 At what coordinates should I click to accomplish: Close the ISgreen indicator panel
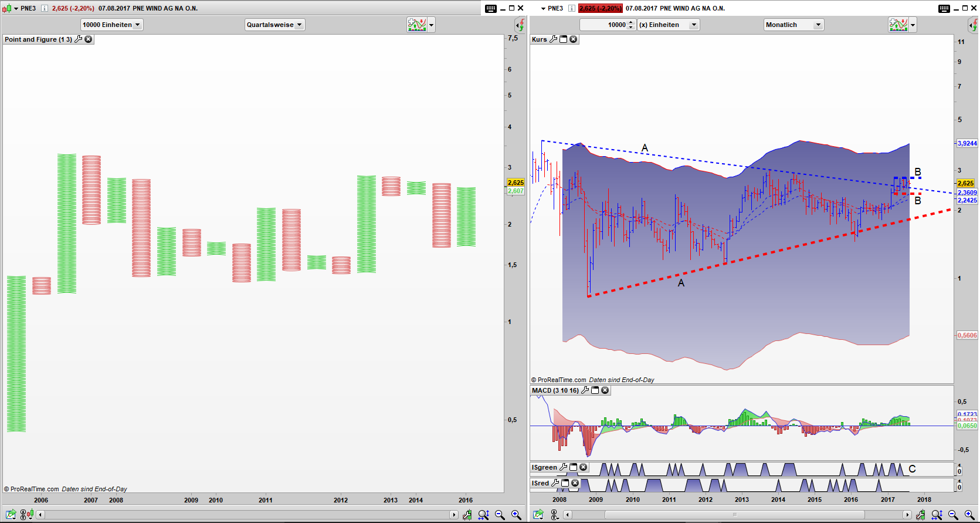[x=584, y=467]
